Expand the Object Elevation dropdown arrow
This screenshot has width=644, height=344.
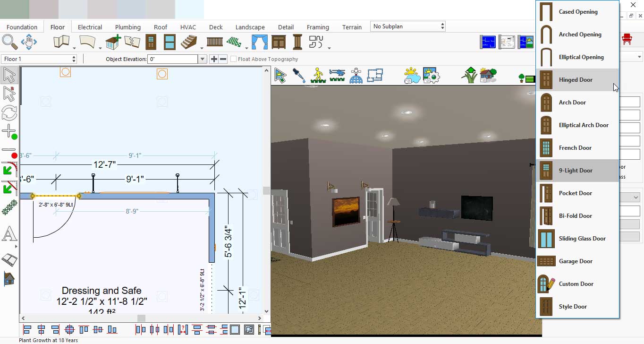[203, 59]
